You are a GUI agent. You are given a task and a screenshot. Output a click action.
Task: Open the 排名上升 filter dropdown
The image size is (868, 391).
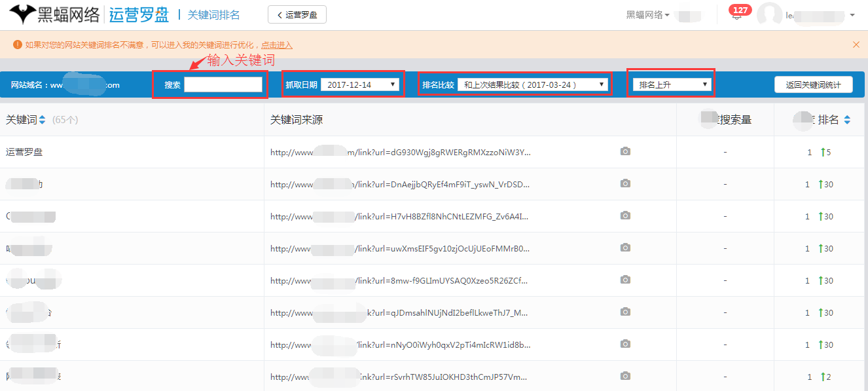click(x=670, y=83)
